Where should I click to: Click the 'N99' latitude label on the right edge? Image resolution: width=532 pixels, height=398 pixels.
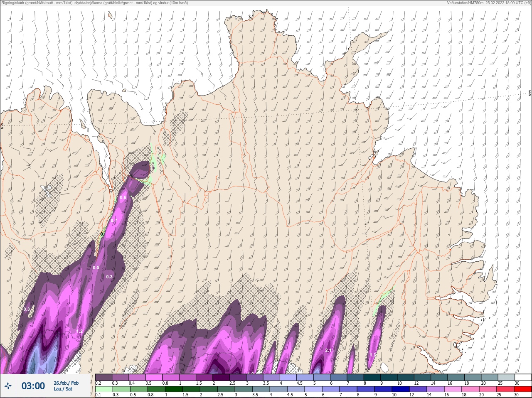530,93
